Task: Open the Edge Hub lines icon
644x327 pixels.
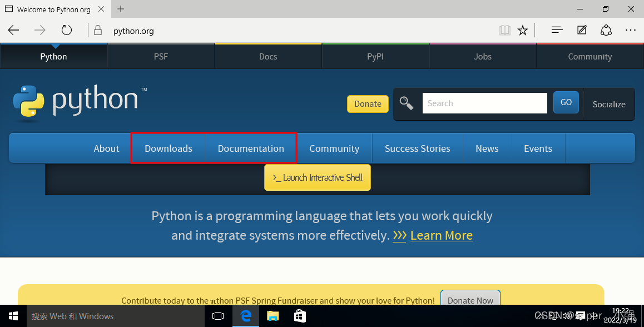Action: [557, 30]
